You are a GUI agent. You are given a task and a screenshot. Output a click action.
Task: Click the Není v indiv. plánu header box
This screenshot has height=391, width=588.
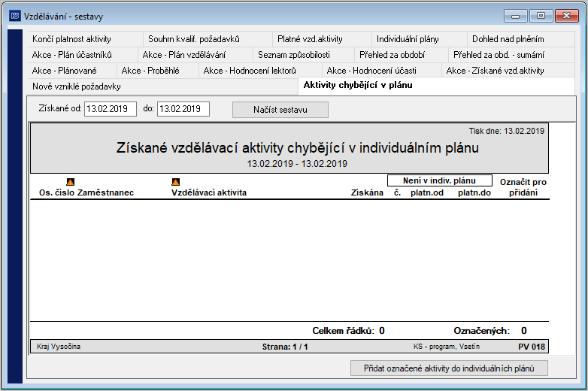[x=440, y=180]
